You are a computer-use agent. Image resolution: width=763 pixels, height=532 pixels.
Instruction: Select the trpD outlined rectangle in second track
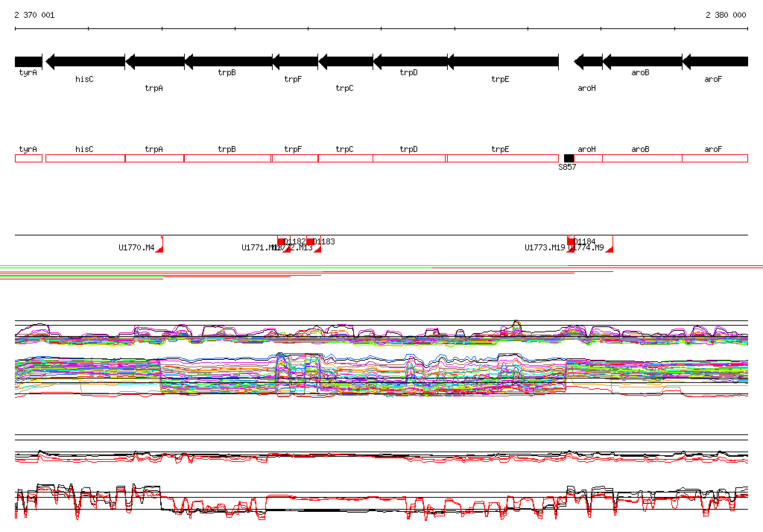click(409, 158)
